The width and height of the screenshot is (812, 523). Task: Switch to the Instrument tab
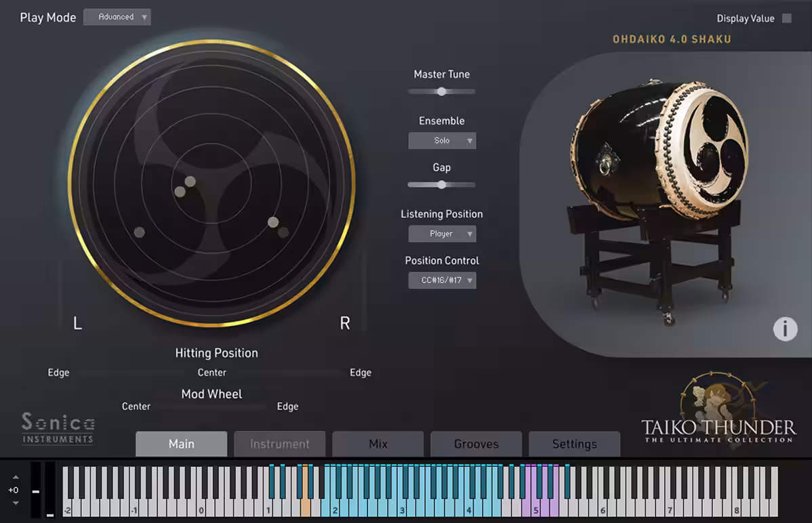(x=280, y=444)
